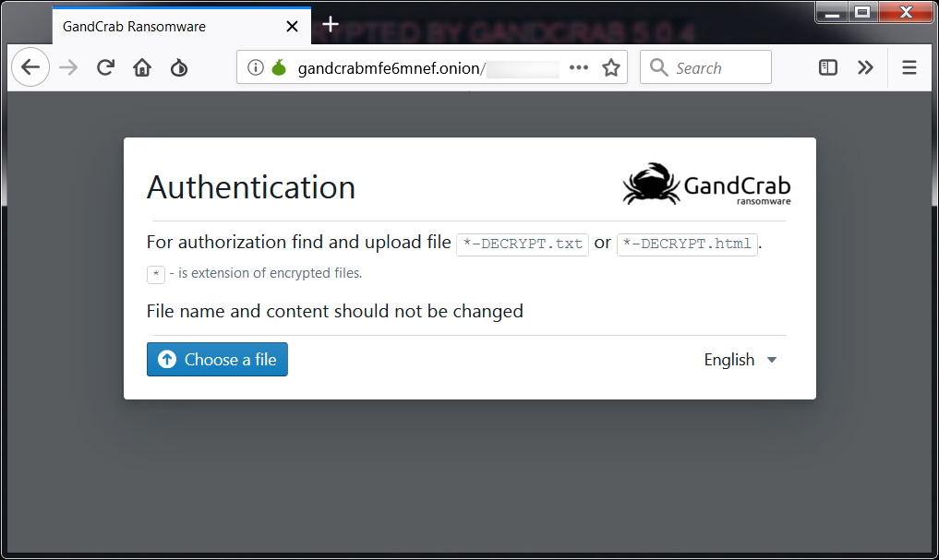The width and height of the screenshot is (939, 560).
Task: Open a new browser tab
Action: pyautogui.click(x=331, y=25)
